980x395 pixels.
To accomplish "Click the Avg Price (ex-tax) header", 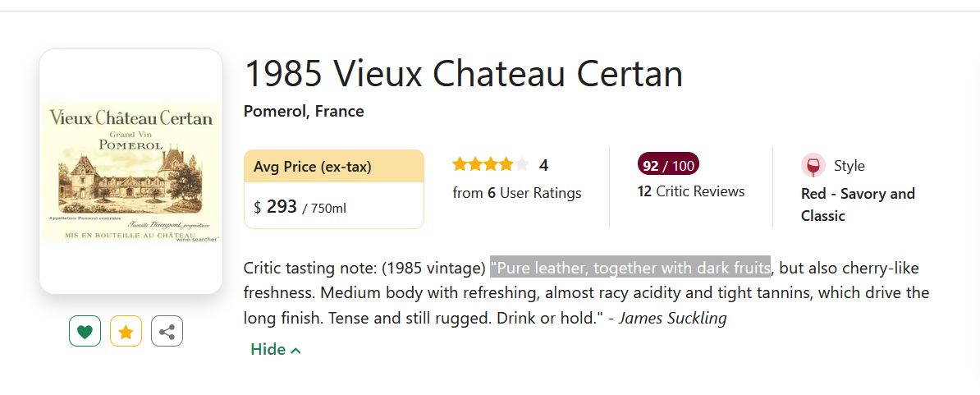I will tap(313, 167).
